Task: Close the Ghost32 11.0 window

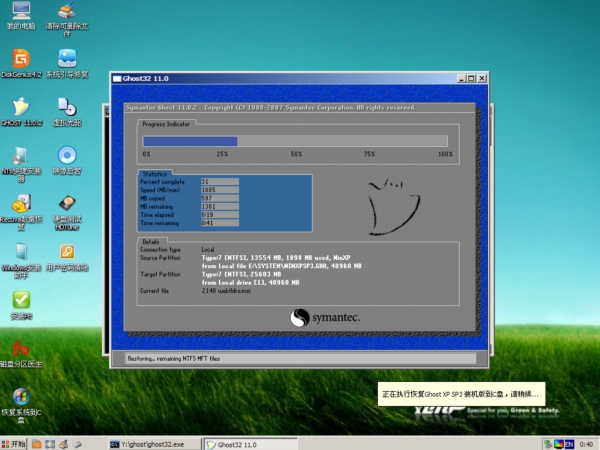Action: 482,78
